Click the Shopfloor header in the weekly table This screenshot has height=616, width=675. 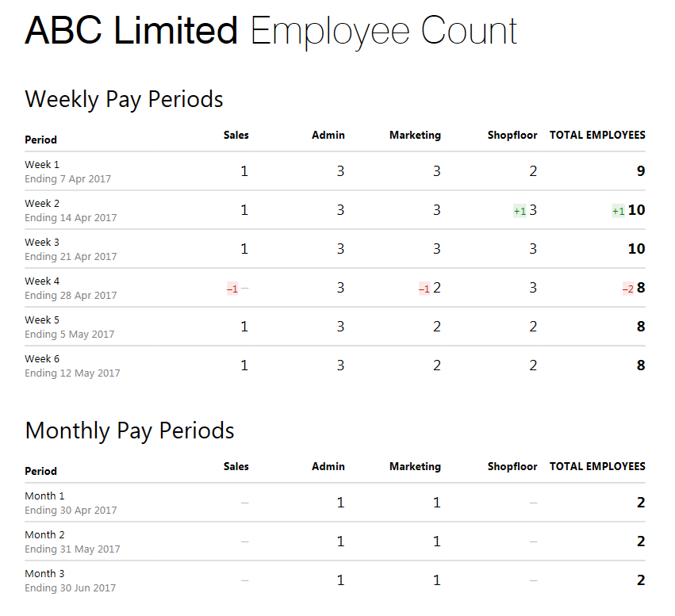click(x=512, y=135)
